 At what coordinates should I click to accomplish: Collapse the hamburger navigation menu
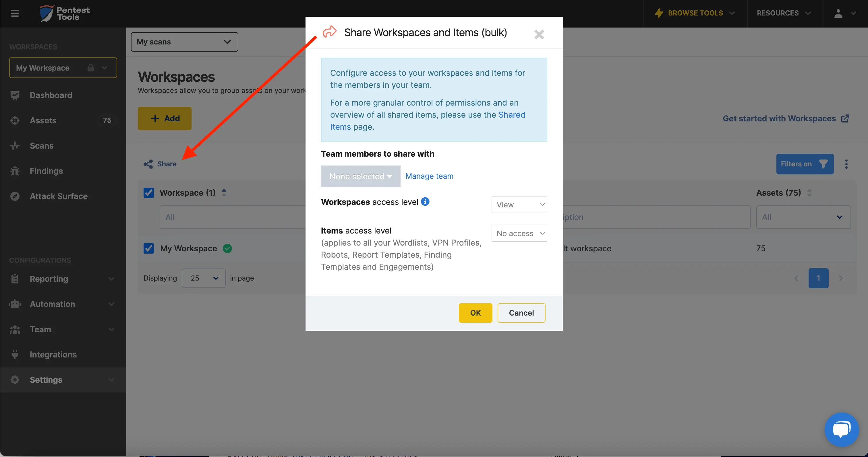pyautogui.click(x=14, y=13)
